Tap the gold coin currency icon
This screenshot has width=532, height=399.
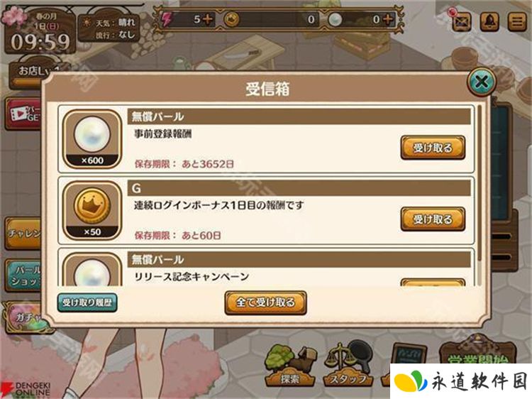click(x=232, y=20)
